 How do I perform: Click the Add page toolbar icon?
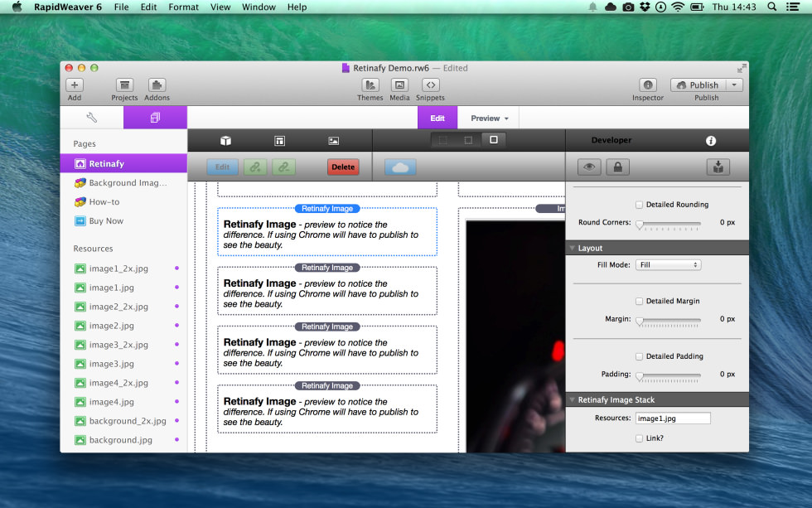[75, 85]
